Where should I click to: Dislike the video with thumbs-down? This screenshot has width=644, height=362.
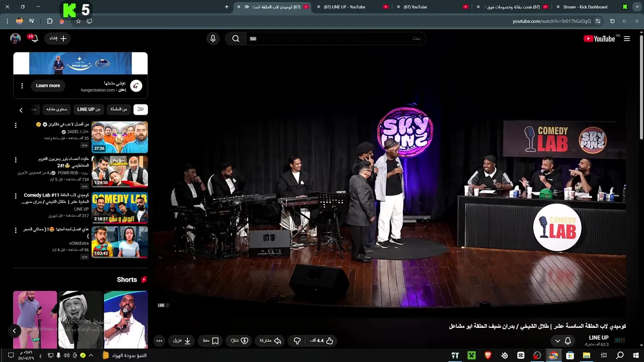[297, 341]
